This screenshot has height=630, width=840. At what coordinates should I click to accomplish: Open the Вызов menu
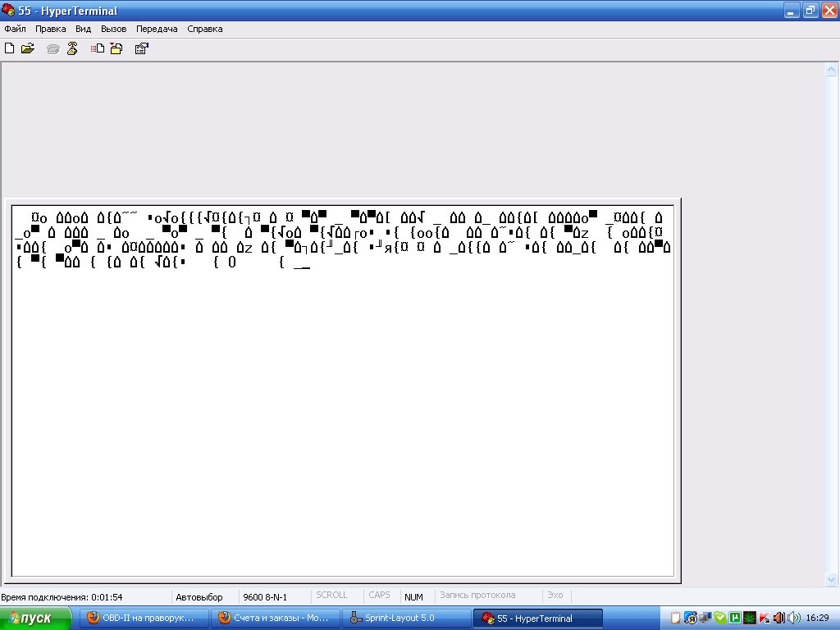click(114, 29)
